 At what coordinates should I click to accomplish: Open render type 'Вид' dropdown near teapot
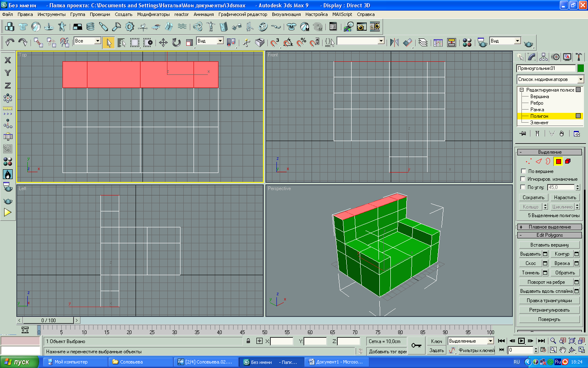click(x=517, y=41)
